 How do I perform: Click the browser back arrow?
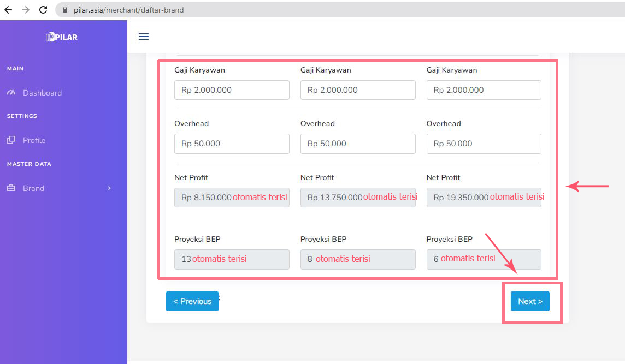[8, 10]
